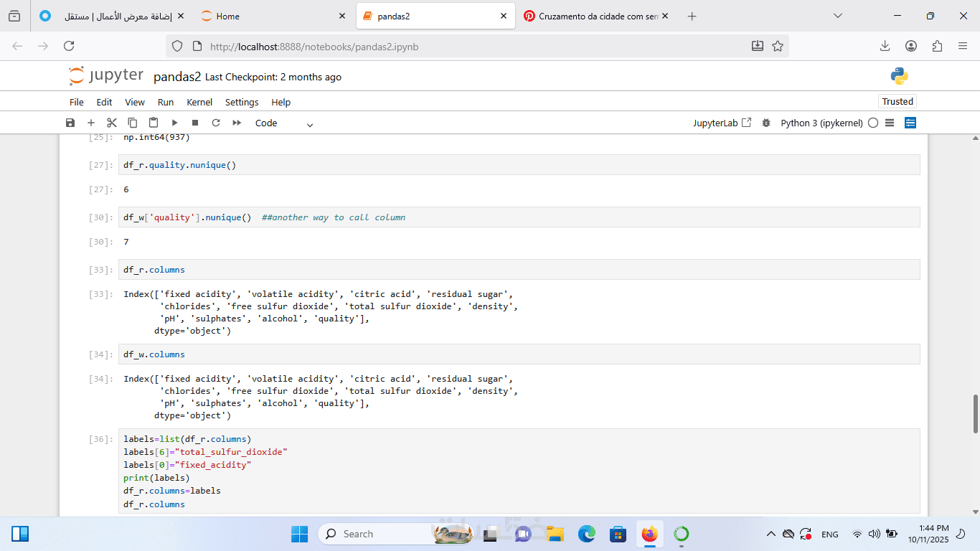The height and width of the screenshot is (551, 980).
Task: Open the tracking protection shield icon
Action: pos(177,46)
